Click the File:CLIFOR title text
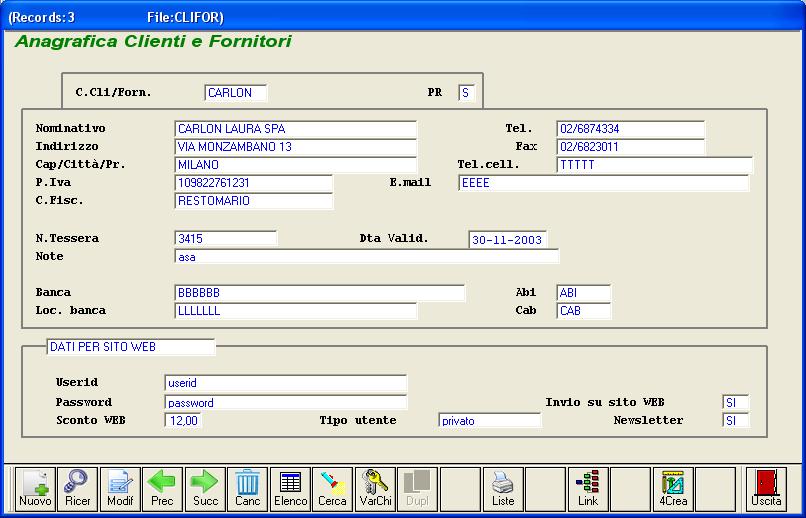This screenshot has width=806, height=518. (x=185, y=17)
